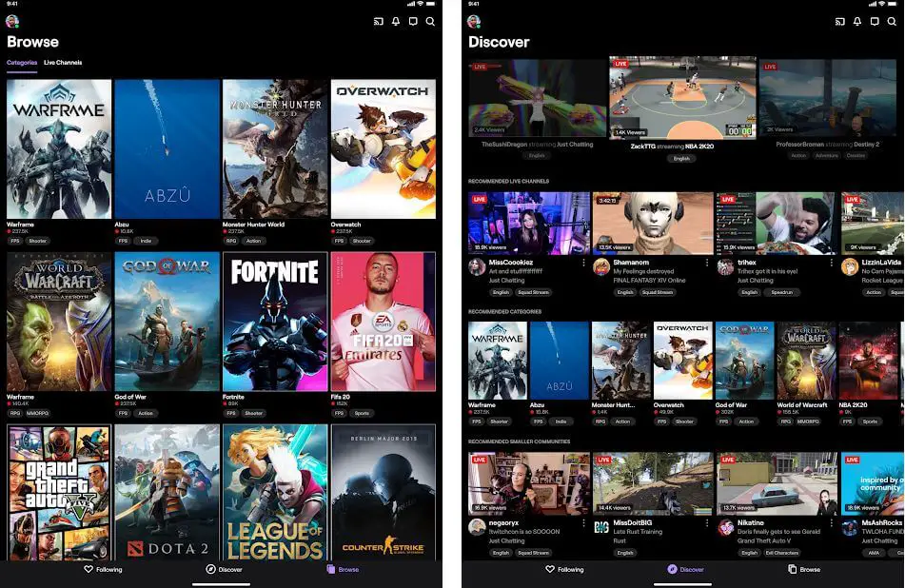Screen dimensions: 905x588
Task: Open the three-dot menu beside MissDoitBIG
Action: (x=707, y=522)
